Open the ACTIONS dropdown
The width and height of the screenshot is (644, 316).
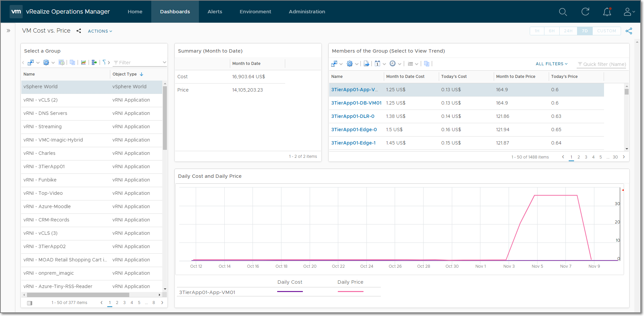coord(100,31)
